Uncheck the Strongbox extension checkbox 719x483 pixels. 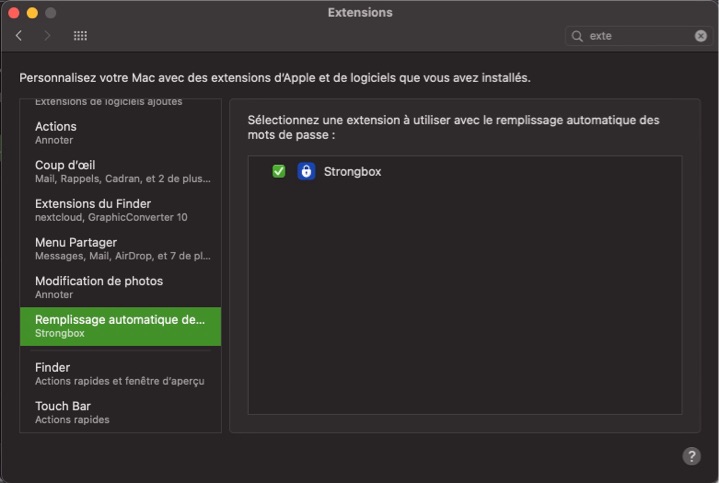tap(279, 171)
